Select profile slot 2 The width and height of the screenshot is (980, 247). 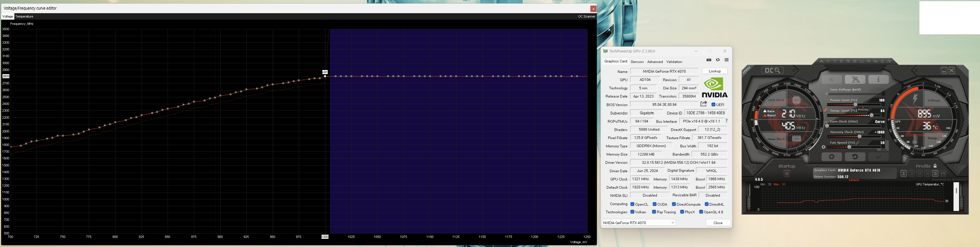click(x=912, y=173)
